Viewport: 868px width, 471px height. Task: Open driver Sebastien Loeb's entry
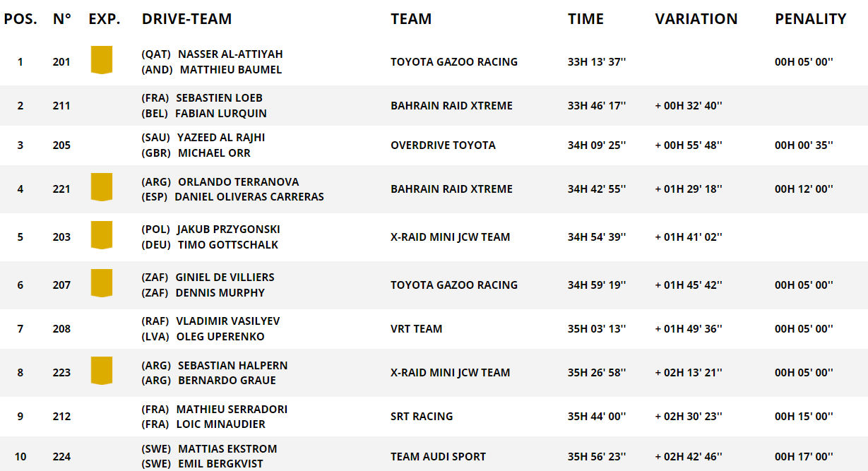tap(219, 98)
